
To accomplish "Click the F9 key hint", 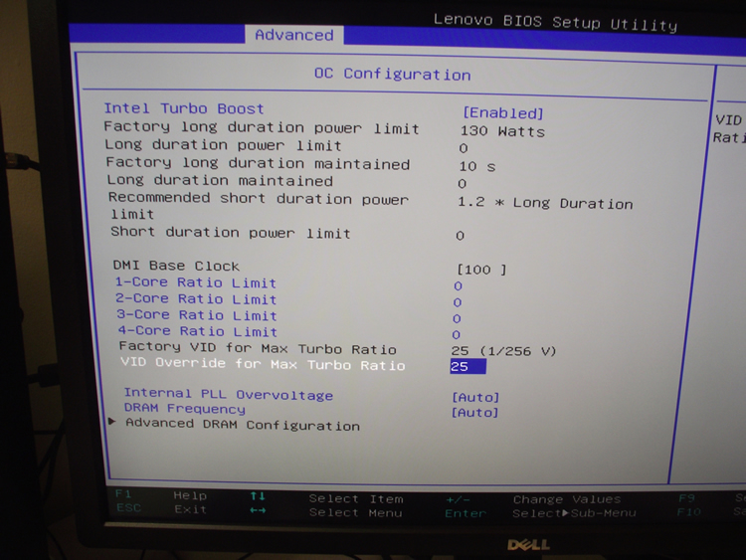I will point(686,498).
